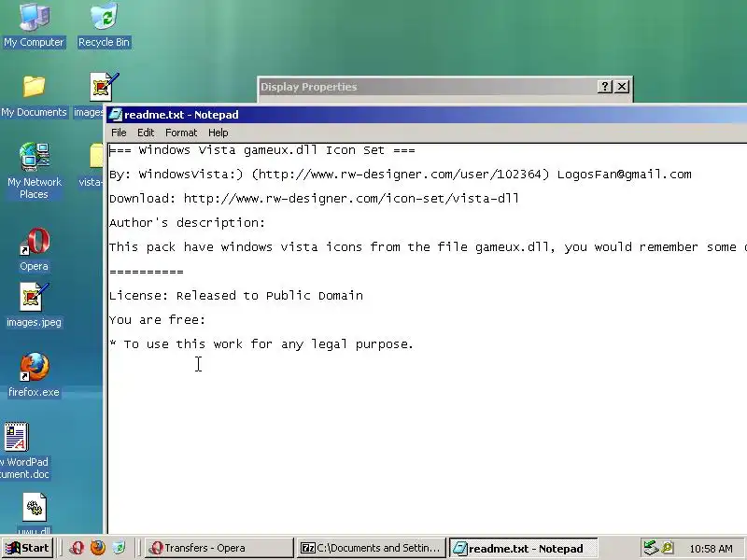747x560 pixels.
Task: Click Firefox icon in Quick Launch
Action: [98, 548]
